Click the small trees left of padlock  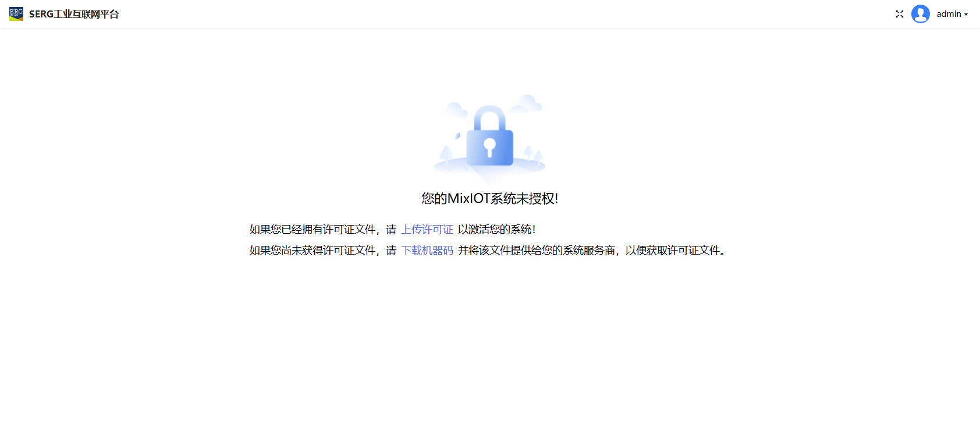pos(446,153)
